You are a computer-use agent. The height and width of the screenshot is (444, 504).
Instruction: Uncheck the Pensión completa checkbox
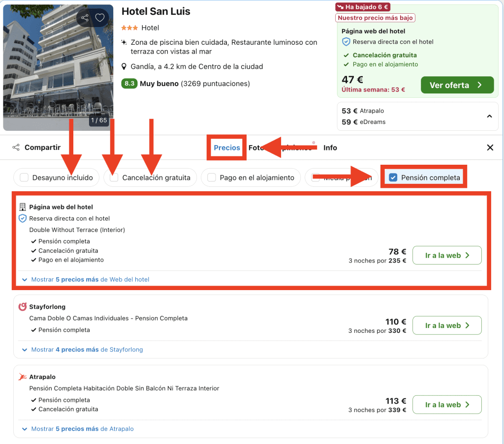[x=393, y=178]
